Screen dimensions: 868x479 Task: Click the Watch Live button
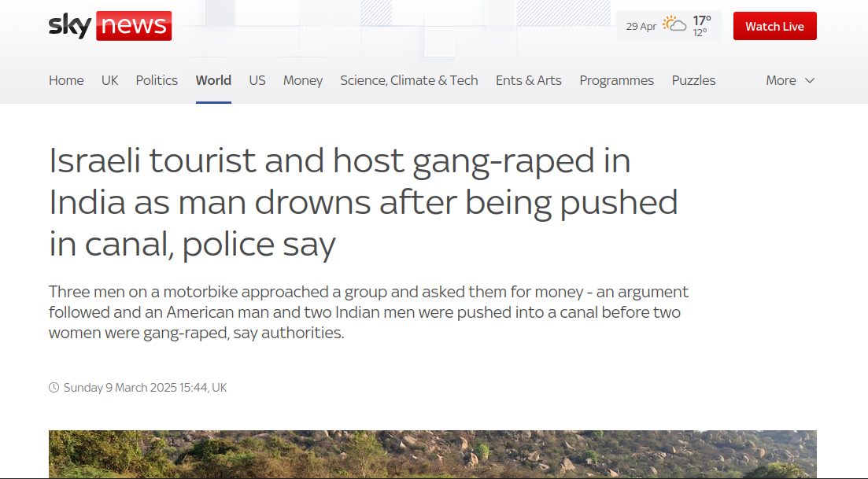[x=775, y=26]
